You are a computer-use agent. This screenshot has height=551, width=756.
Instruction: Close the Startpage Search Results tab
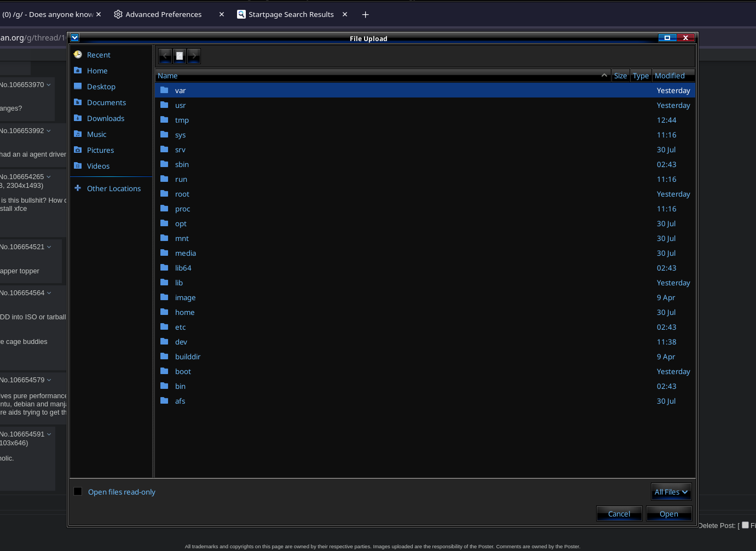coord(345,14)
